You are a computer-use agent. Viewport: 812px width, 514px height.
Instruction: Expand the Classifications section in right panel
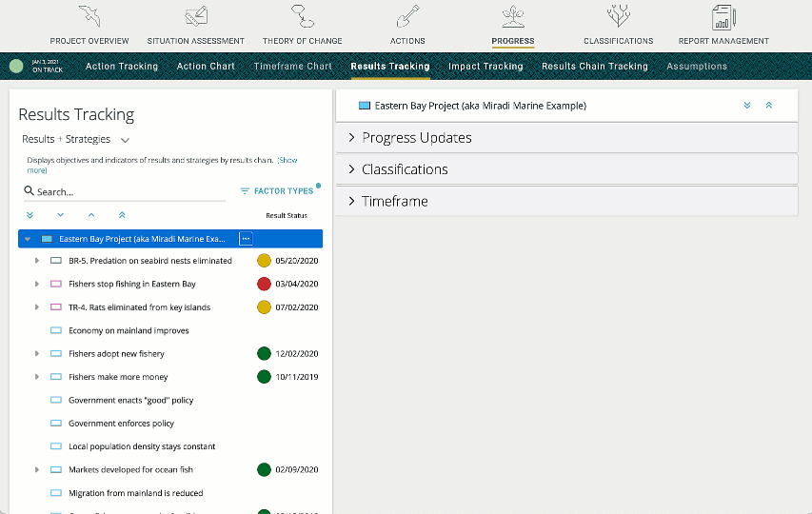click(351, 169)
